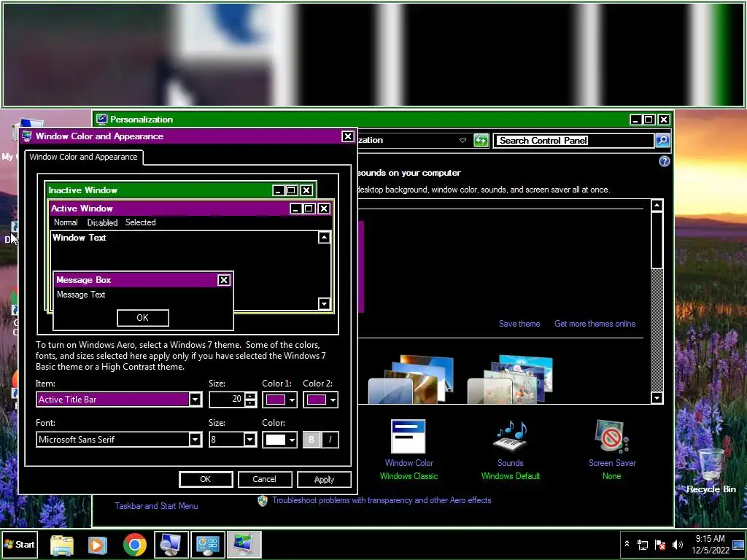This screenshot has height=560, width=747.
Task: Open the Color 2 purple swatch picker
Action: tap(321, 400)
